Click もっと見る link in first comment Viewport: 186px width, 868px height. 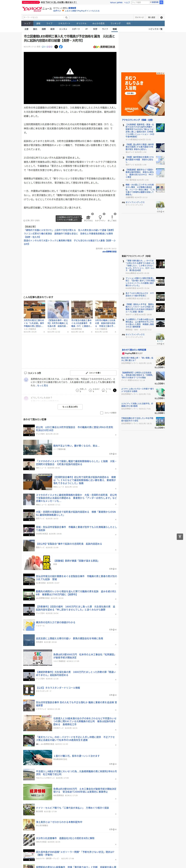point(43,386)
